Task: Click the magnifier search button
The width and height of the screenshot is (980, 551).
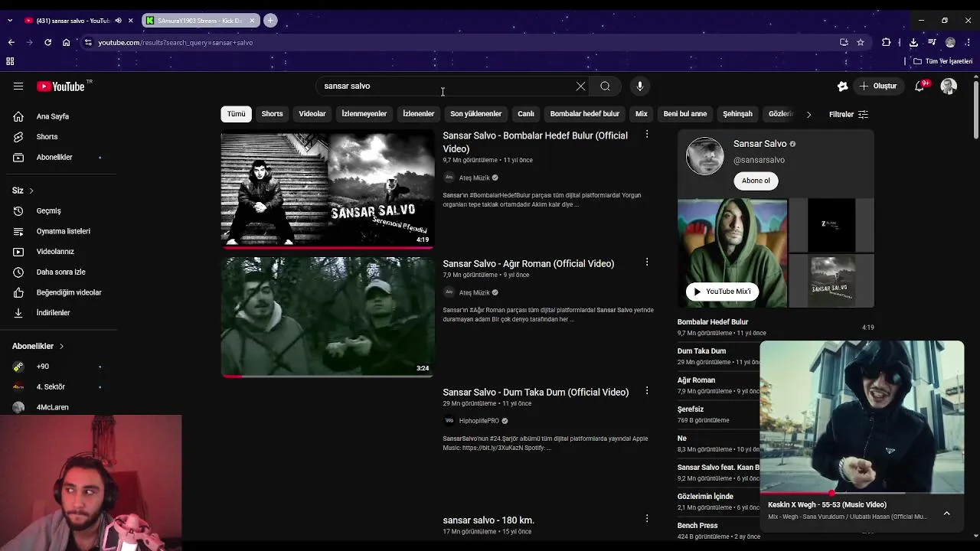Action: pyautogui.click(x=605, y=86)
